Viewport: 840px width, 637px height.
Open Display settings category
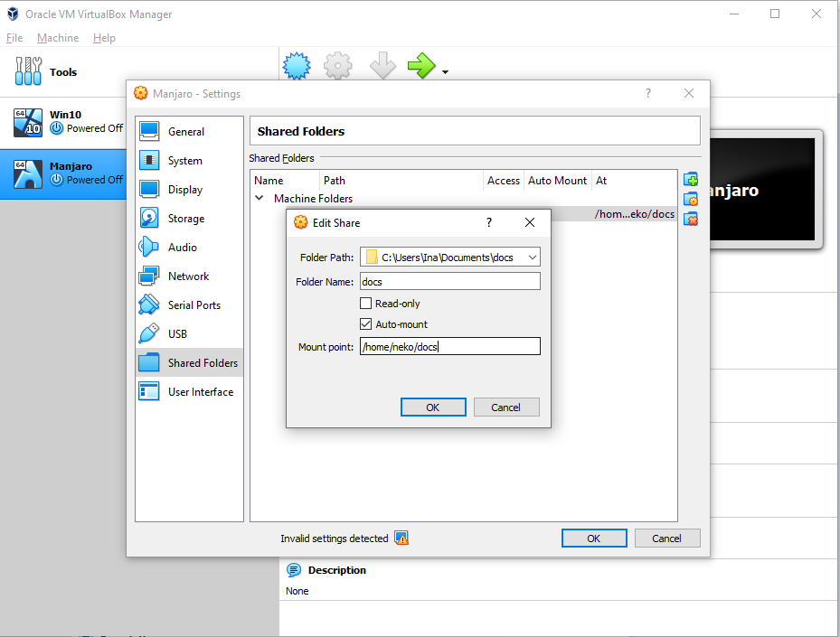pos(189,189)
